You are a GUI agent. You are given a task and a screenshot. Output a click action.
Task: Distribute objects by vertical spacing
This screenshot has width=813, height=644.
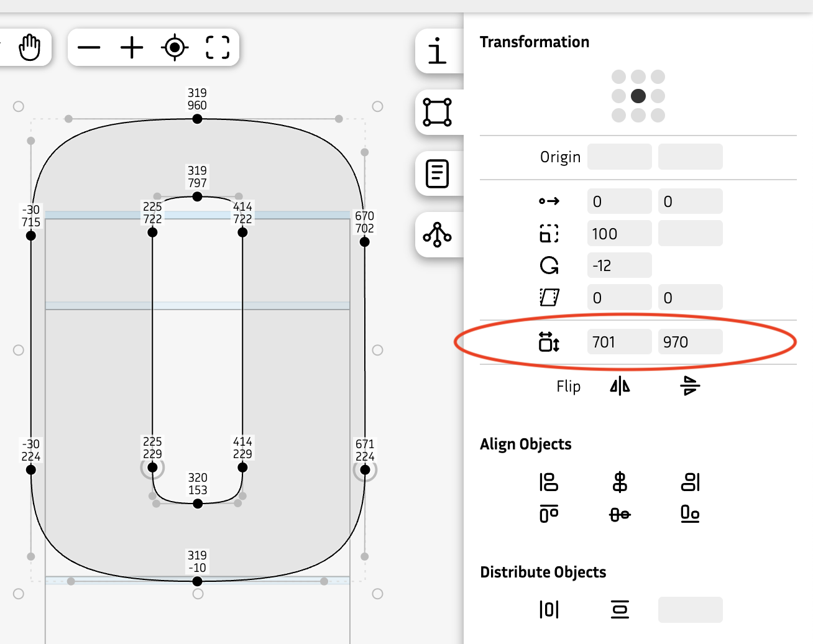pos(619,610)
